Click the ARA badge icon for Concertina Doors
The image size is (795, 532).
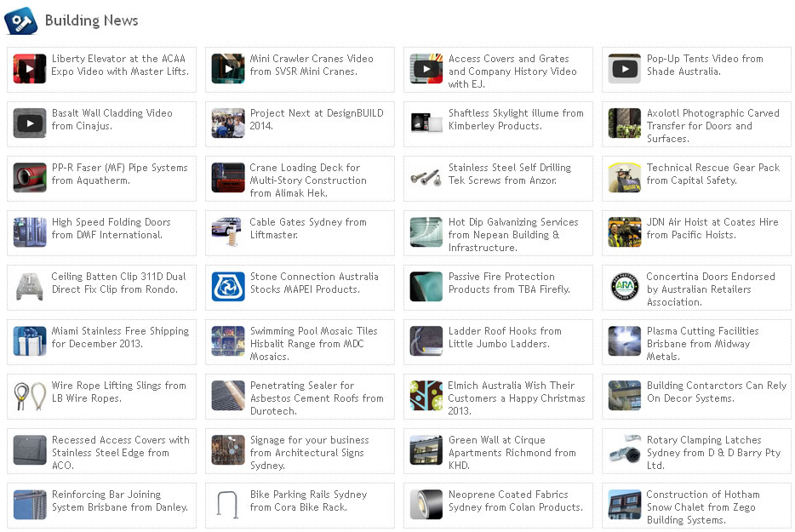[x=625, y=287]
